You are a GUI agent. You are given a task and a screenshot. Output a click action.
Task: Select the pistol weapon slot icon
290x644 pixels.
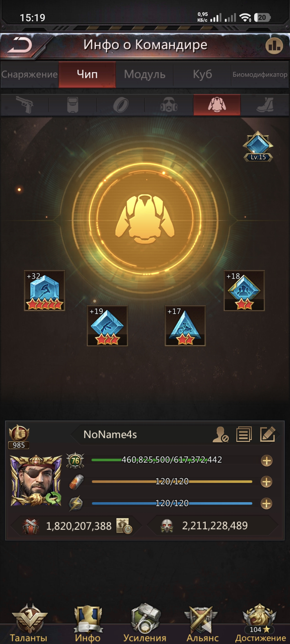tap(25, 104)
